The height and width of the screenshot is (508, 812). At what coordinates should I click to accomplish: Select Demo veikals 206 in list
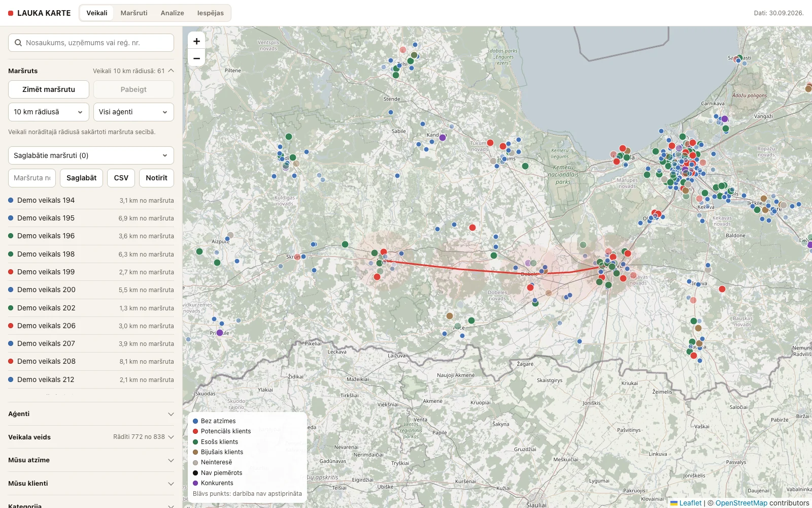click(91, 326)
